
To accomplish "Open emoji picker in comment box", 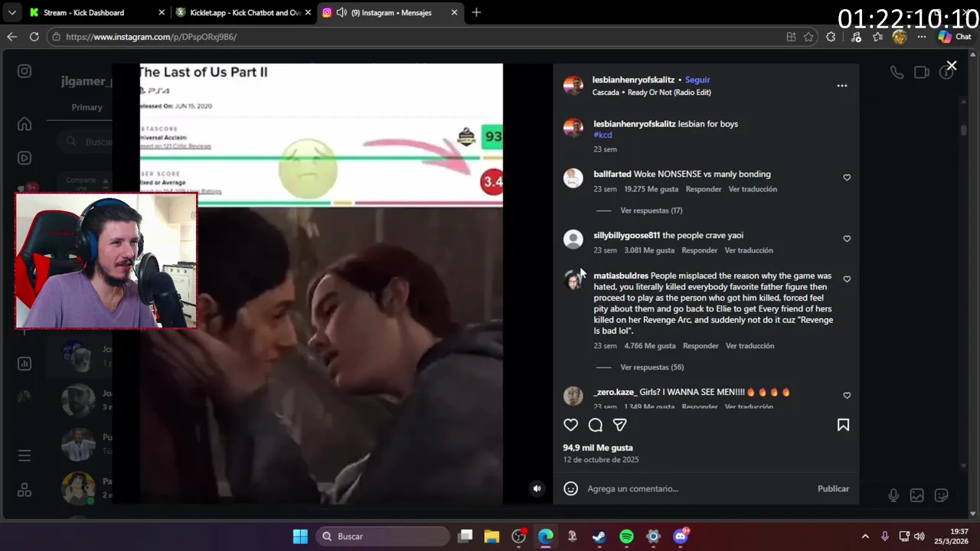I will tap(570, 488).
